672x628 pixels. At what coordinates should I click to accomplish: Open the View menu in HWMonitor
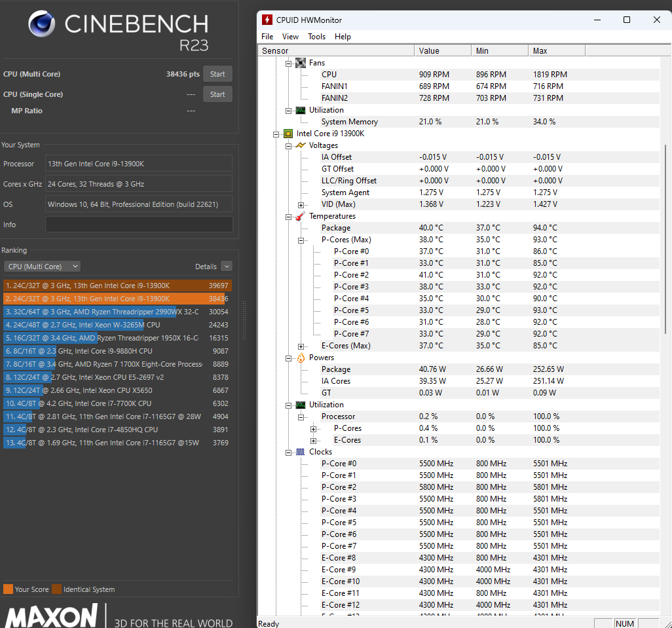tap(290, 37)
